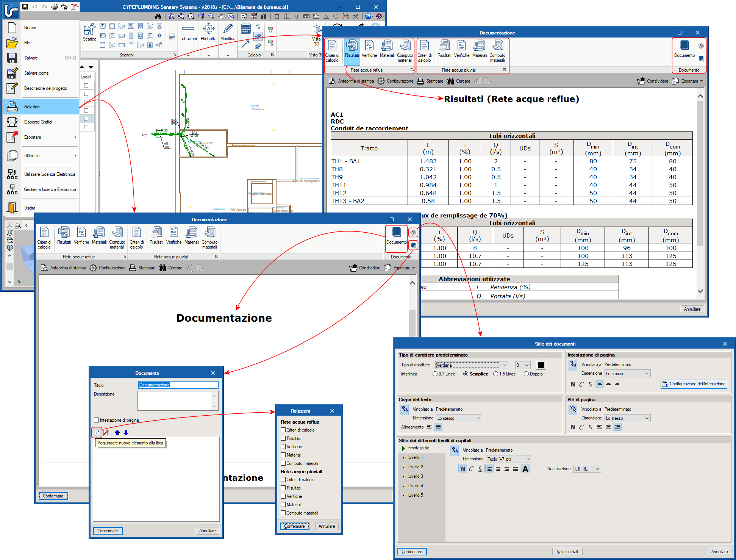This screenshot has width=736, height=560.
Task: Check Materiali under Rete acque reflue in Relazioni
Action: click(x=283, y=455)
